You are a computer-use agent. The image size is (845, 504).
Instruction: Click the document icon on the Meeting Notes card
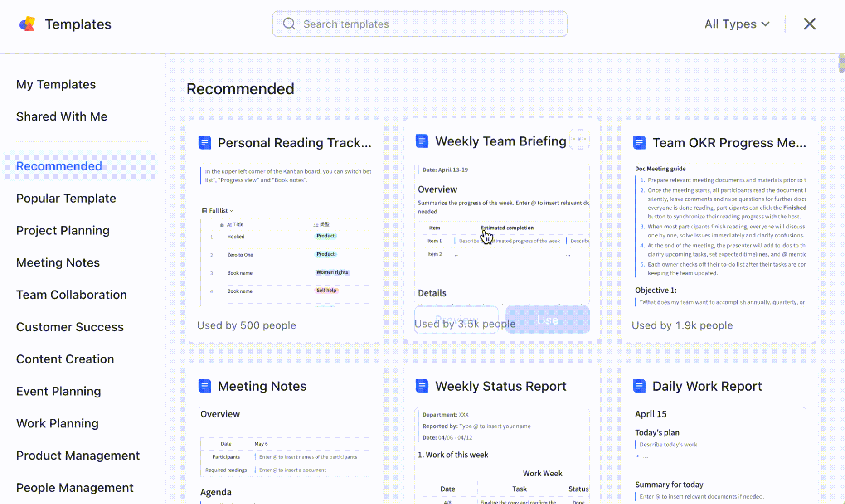pos(205,386)
